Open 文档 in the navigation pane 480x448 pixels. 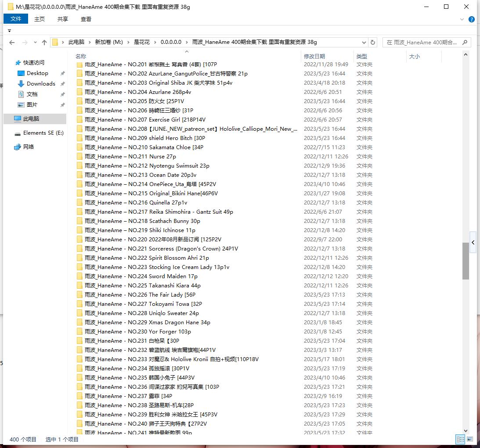(x=32, y=94)
